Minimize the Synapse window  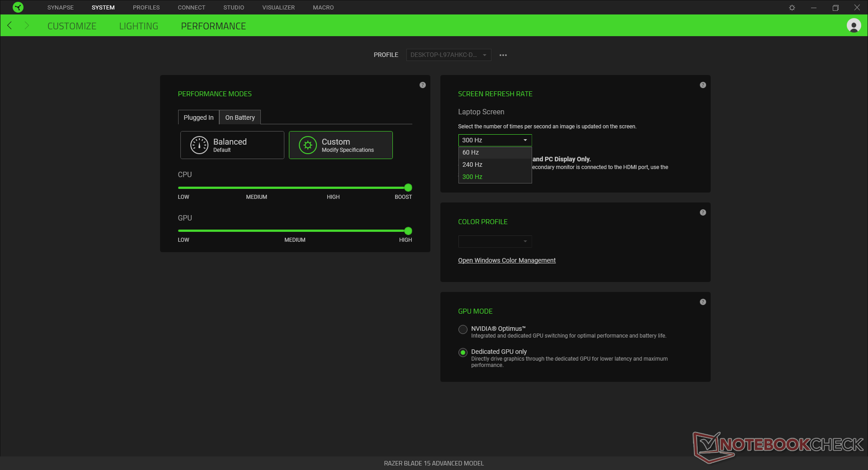click(x=813, y=8)
